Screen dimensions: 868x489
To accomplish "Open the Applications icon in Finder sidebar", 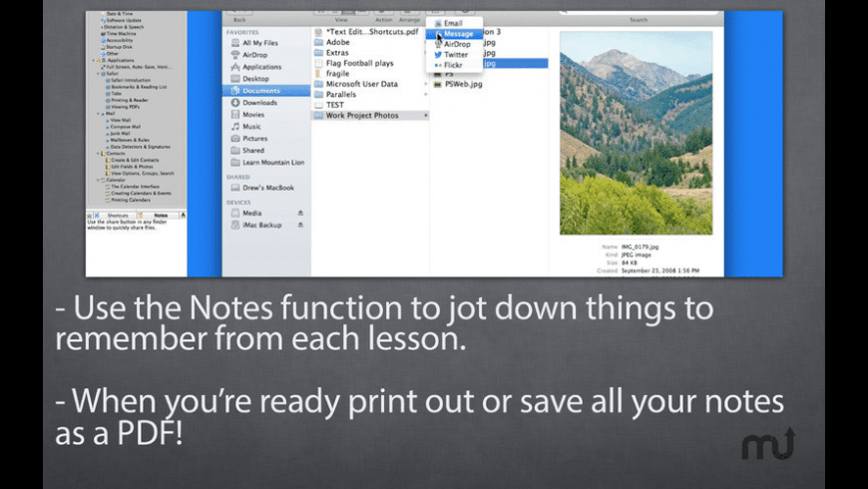I will (235, 67).
